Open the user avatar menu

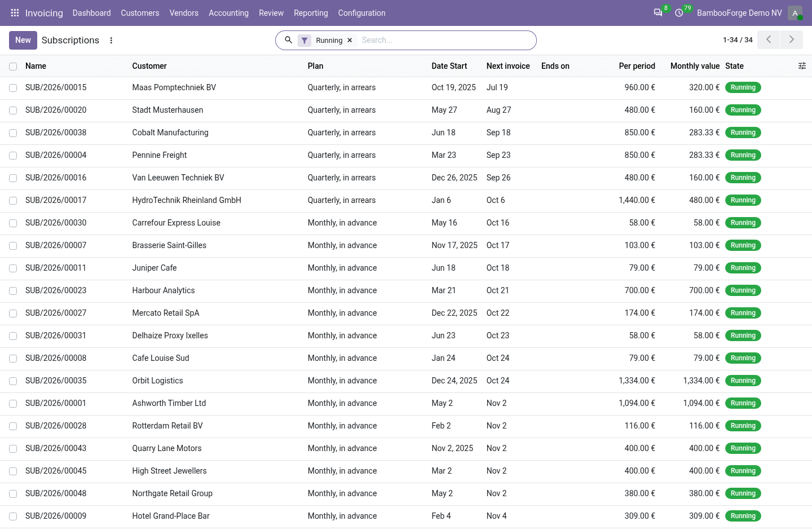click(795, 13)
